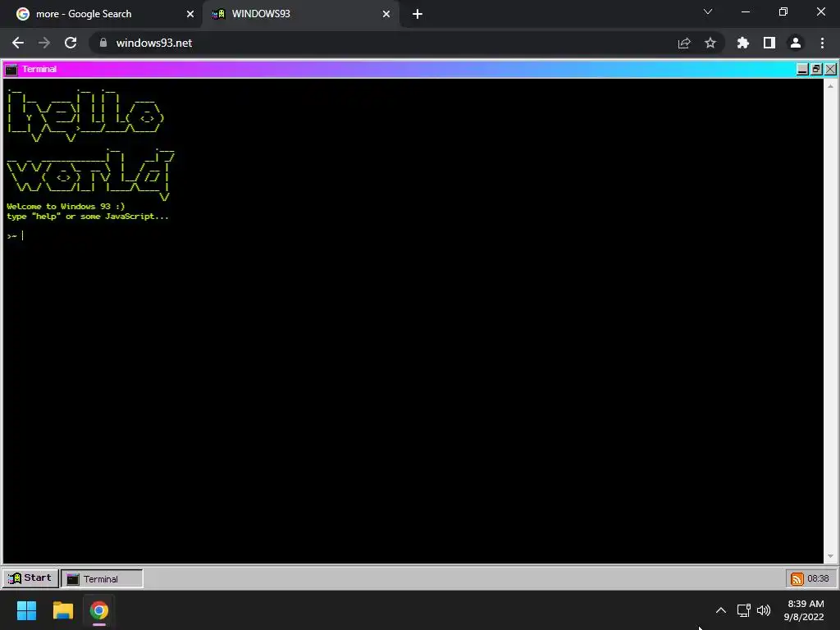Screen dimensions: 840x630
Task: Maximize the Terminal window
Action: 816,69
